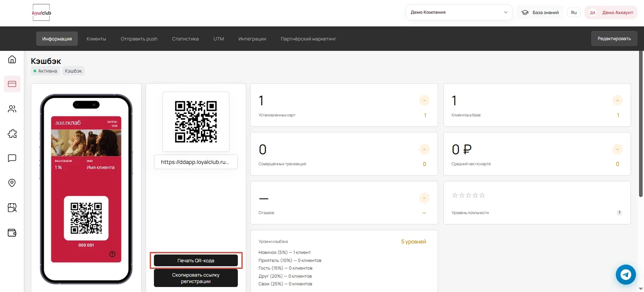Open the clients people icon in sidebar

point(12,109)
